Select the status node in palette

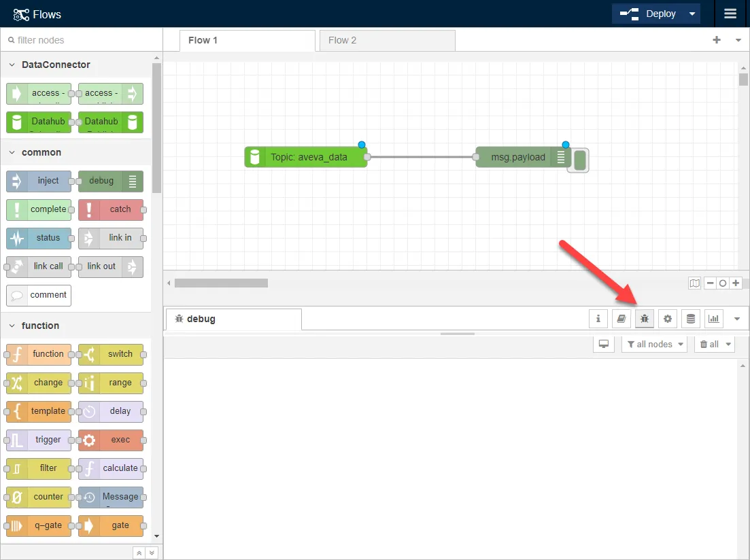[39, 238]
